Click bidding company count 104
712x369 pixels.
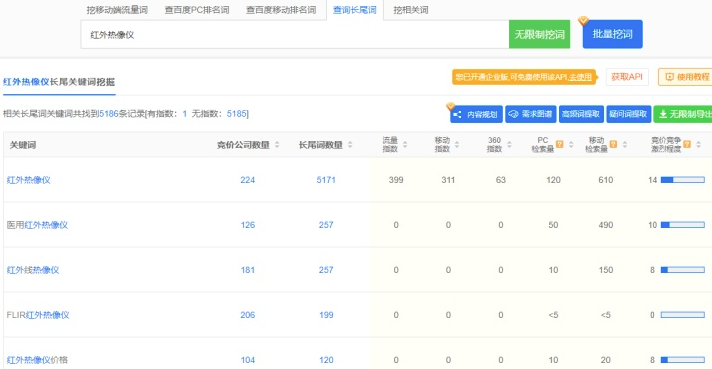247,360
